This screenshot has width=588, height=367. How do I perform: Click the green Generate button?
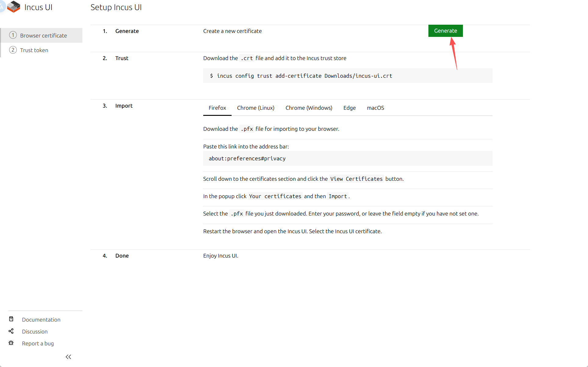446,31
